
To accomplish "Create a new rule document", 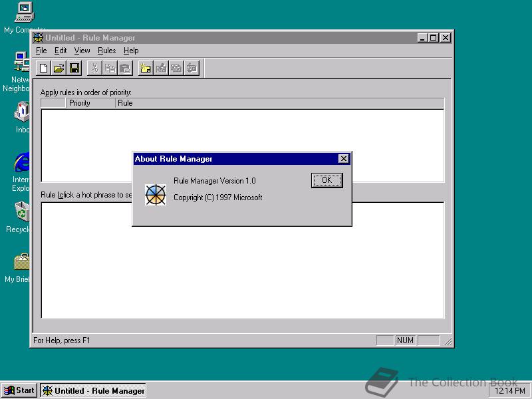I will pyautogui.click(x=43, y=67).
